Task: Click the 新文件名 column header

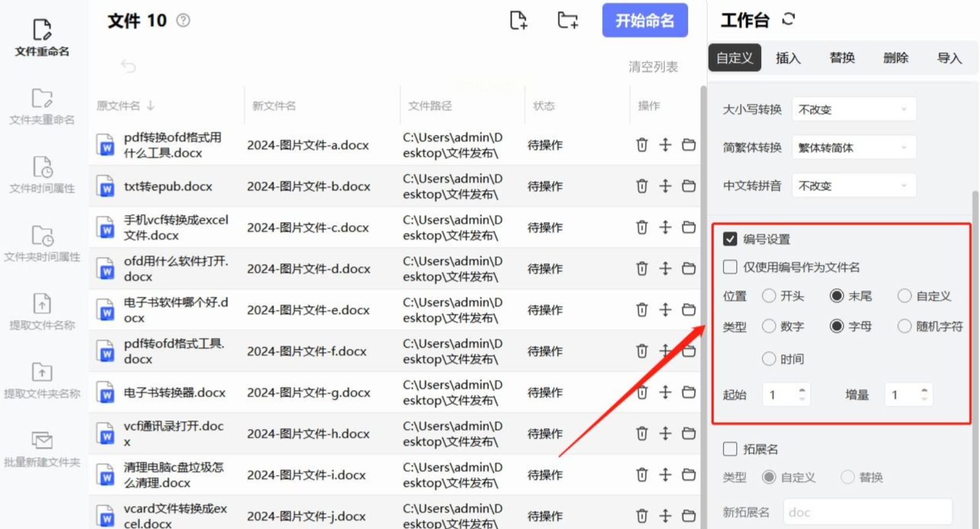Action: coord(274,106)
